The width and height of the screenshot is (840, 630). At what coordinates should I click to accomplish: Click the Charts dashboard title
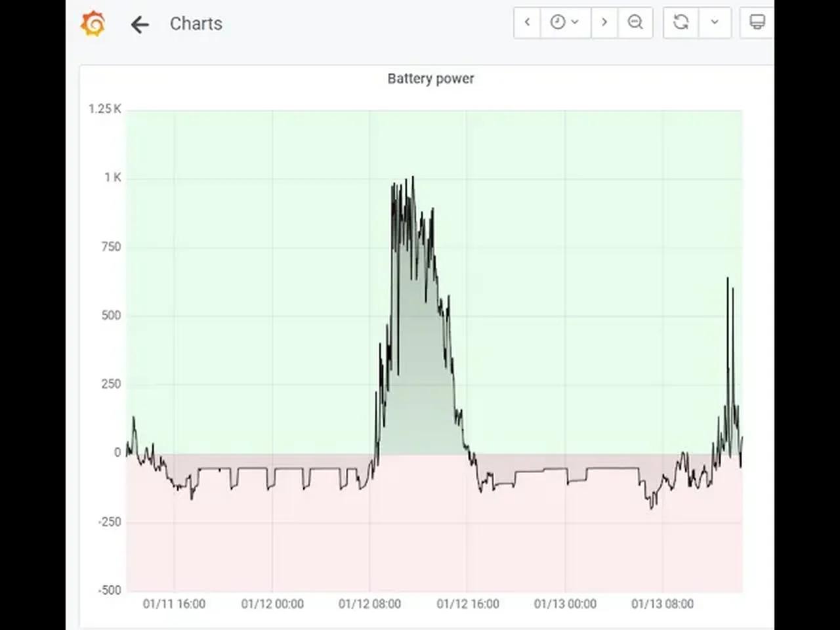coord(196,24)
